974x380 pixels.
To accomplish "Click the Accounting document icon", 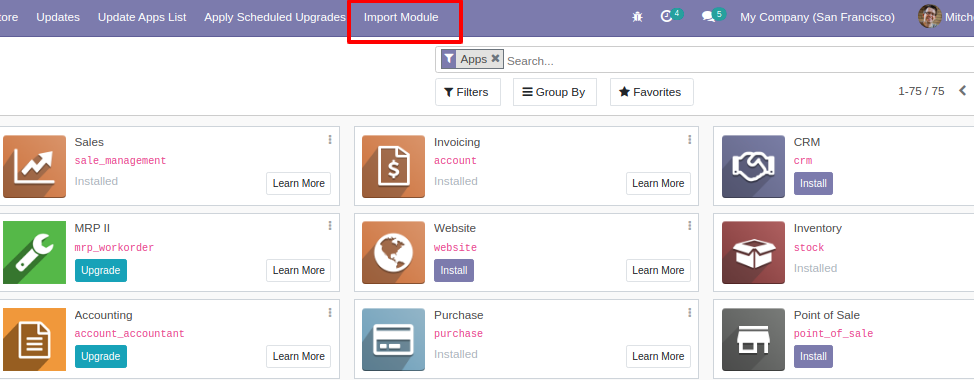I will click(x=34, y=339).
